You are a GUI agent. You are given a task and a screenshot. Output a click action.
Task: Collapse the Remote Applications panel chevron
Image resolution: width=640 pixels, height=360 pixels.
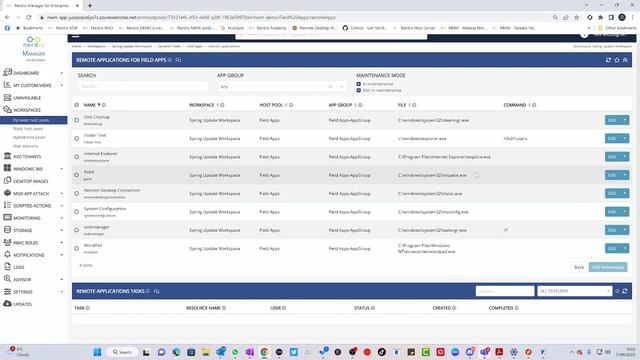click(625, 60)
